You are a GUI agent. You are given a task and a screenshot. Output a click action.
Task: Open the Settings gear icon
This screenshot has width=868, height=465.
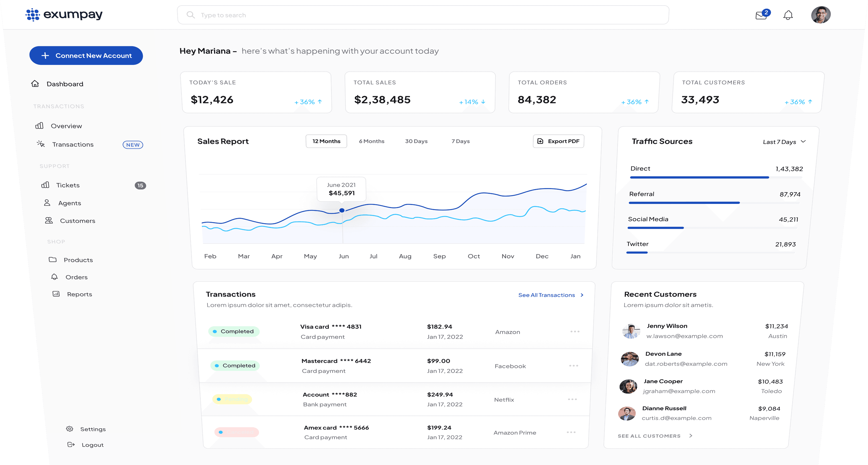coord(70,429)
